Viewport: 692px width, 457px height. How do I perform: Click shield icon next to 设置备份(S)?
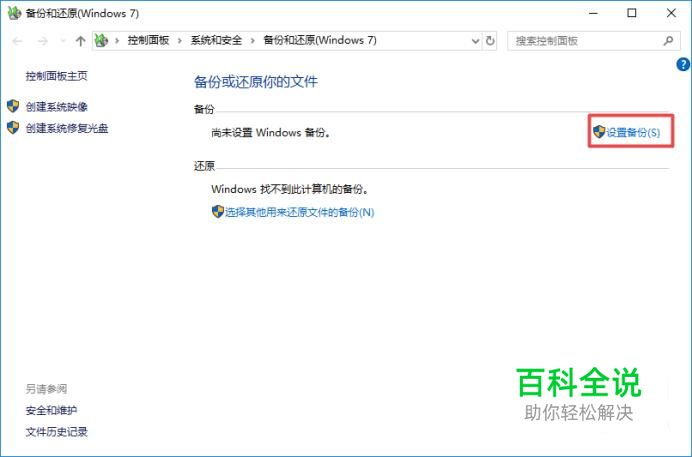[599, 131]
